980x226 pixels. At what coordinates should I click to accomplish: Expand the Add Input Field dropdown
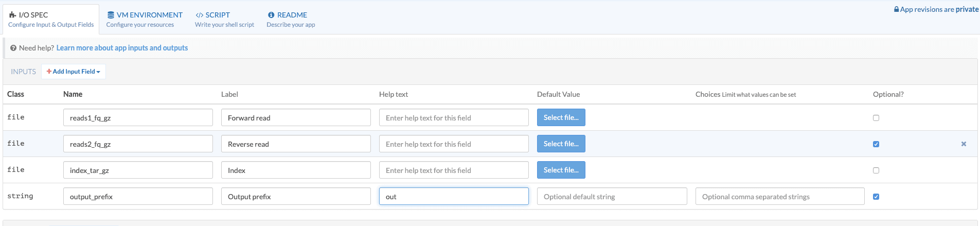pyautogui.click(x=74, y=72)
